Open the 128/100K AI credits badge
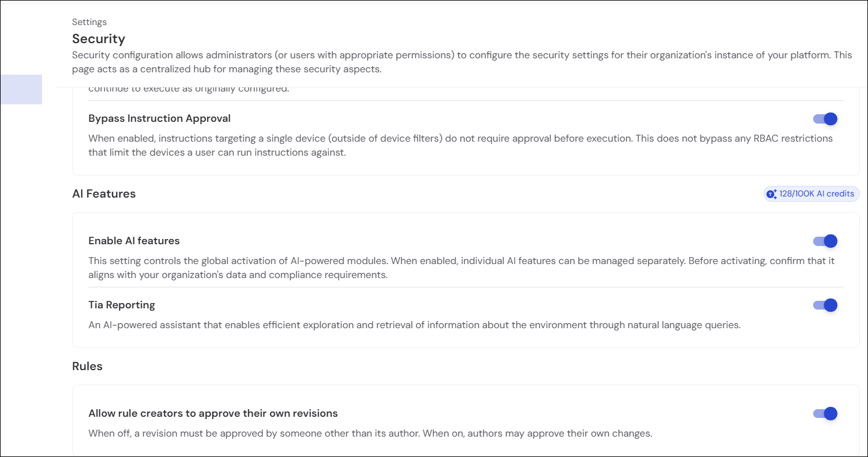Viewport: 868px width, 457px height. (x=811, y=194)
